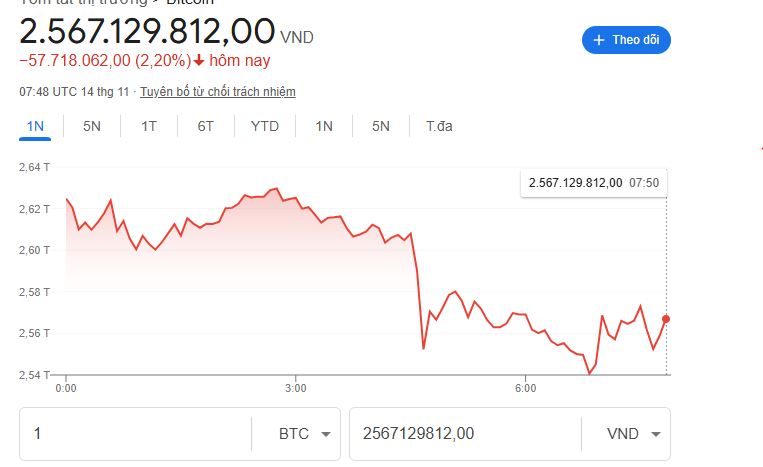Select the highlighted blue 1N tab
763x467 pixels.
click(x=36, y=126)
